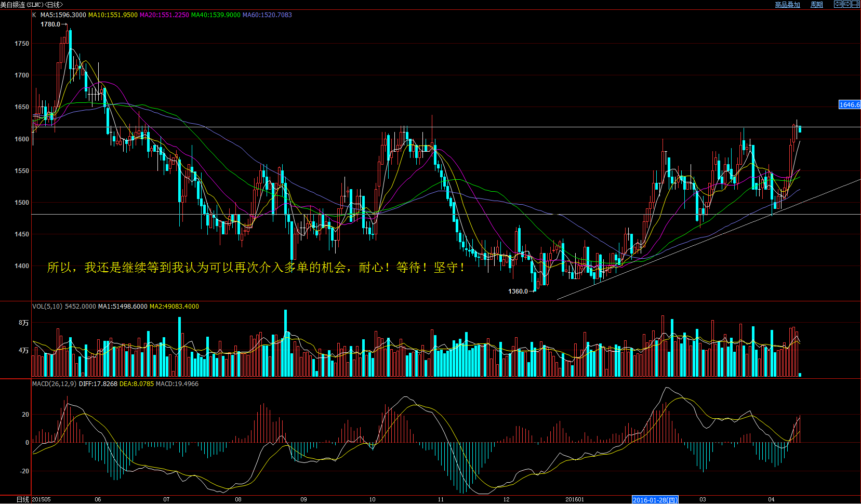The width and height of the screenshot is (861, 504).
Task: Click the MA5 indicator label
Action: 63,15
